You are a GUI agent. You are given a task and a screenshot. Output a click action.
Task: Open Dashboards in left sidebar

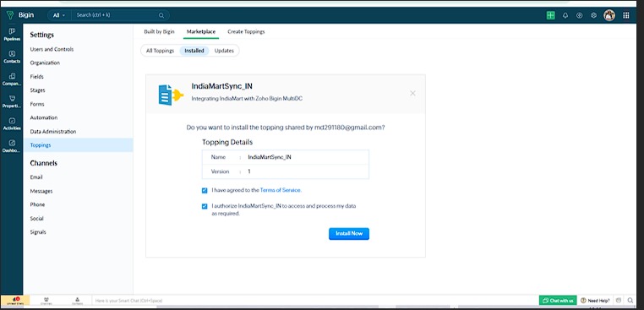point(12,146)
